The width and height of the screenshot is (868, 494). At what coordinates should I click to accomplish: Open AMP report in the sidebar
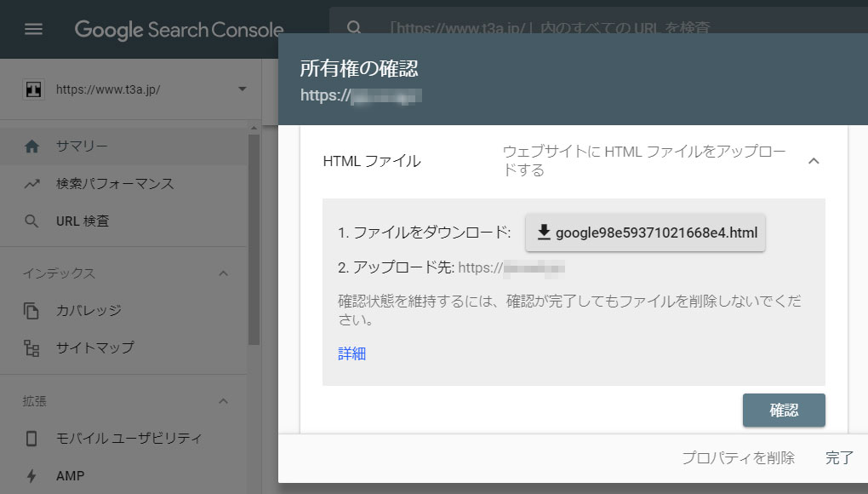point(123,476)
